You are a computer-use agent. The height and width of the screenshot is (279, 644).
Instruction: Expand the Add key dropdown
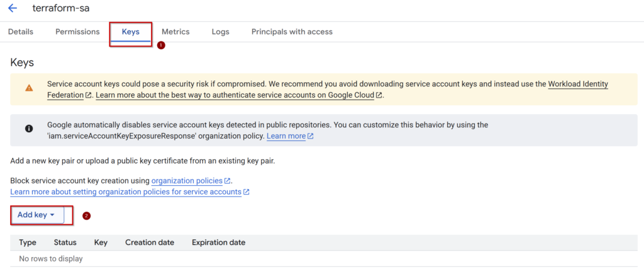tap(37, 215)
